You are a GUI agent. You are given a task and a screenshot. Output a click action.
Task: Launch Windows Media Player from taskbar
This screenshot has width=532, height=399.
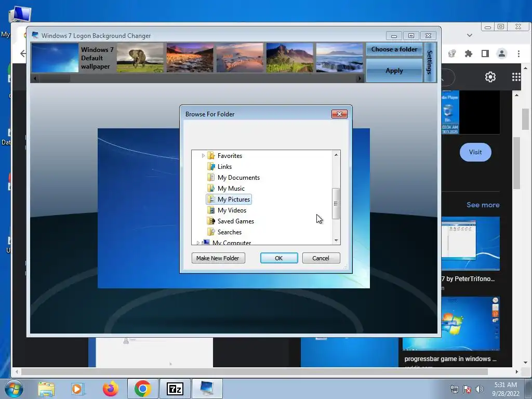point(77,389)
